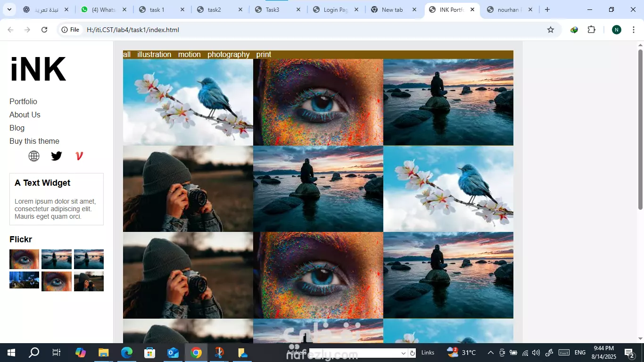This screenshot has height=362, width=644.
Task: Filter gallery by illustration
Action: (x=154, y=55)
